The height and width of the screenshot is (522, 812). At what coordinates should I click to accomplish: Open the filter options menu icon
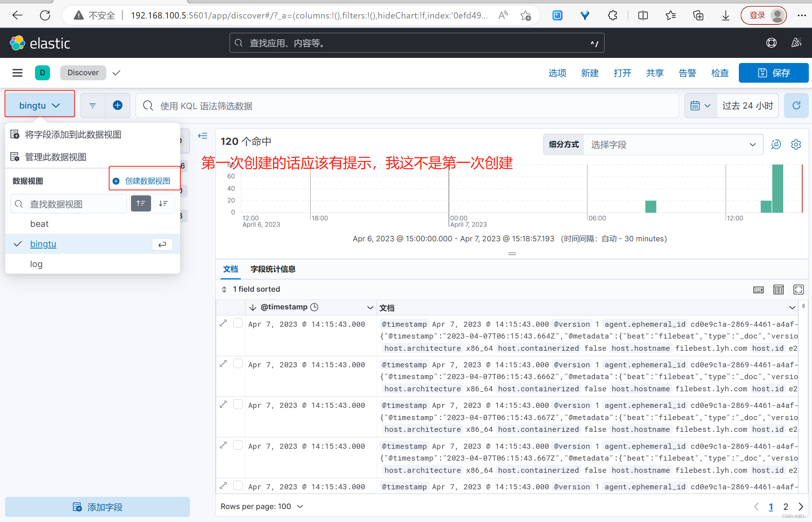93,106
